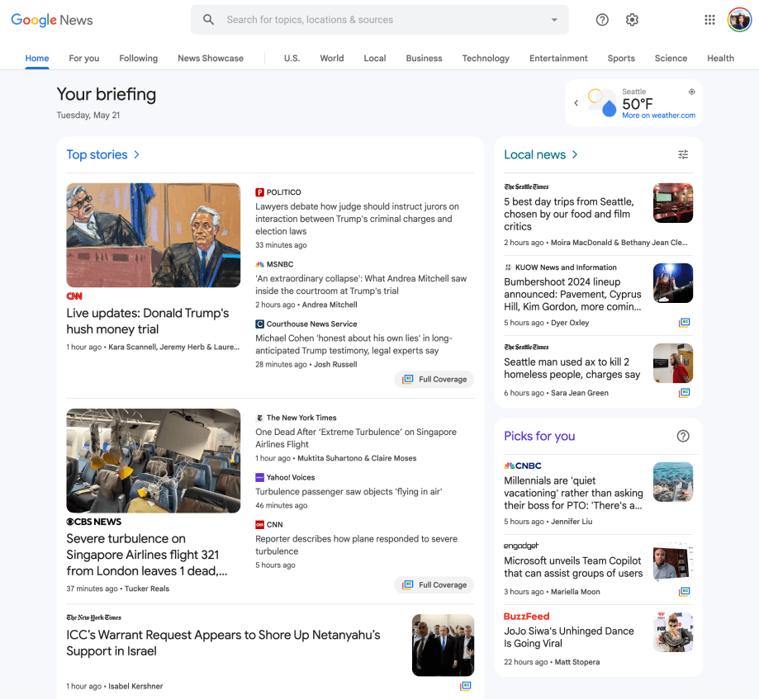Click the search magnifier icon
Viewport: 759px width, 700px height.
tap(208, 20)
